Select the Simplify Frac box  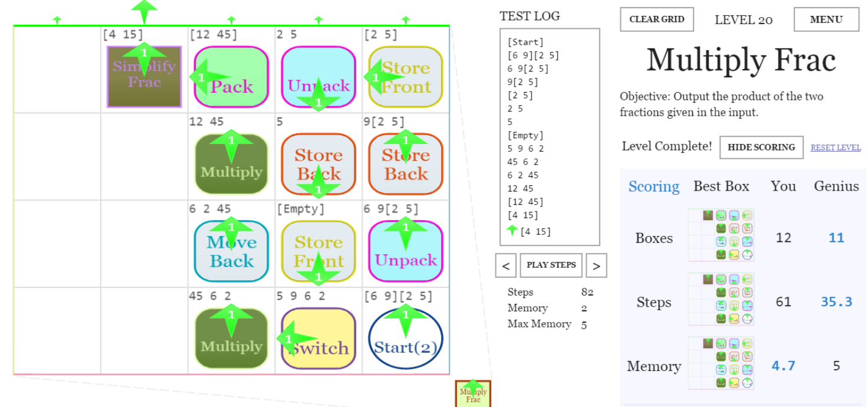click(x=144, y=77)
